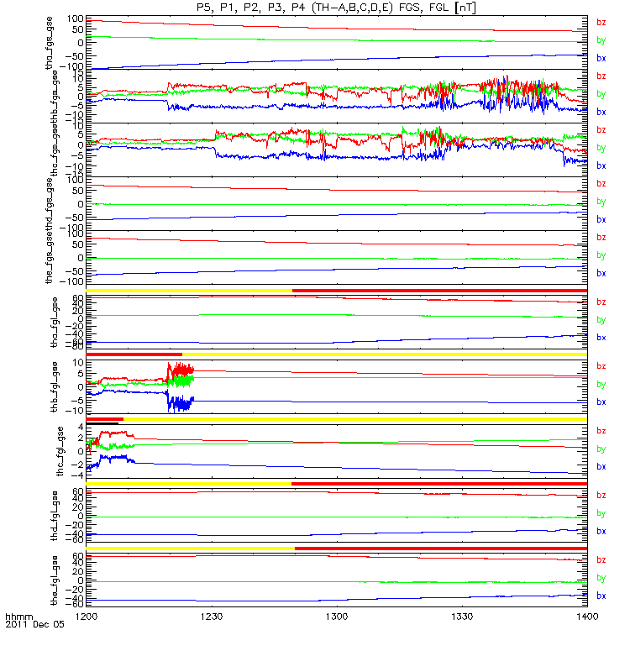Click the 2011 Dec 05 date label
Viewport: 630px width, 672px height.
tap(34, 624)
